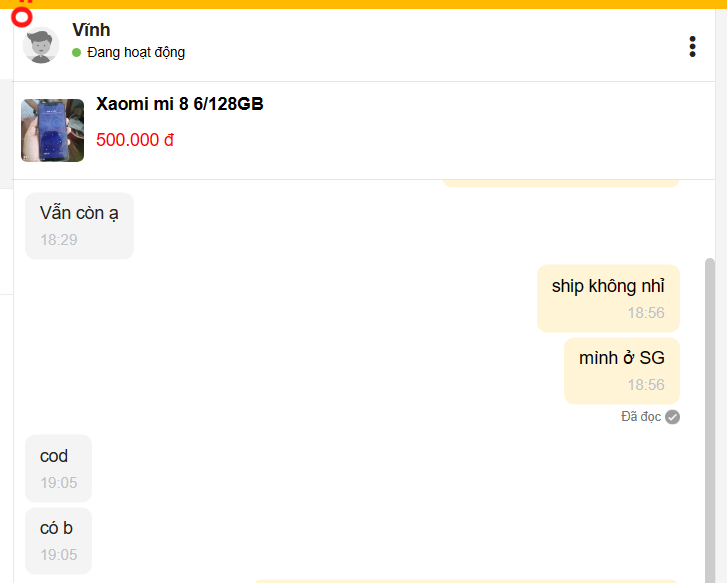727x583 pixels.
Task: Click the partially visible yellow message at bottom
Action: tap(465, 580)
